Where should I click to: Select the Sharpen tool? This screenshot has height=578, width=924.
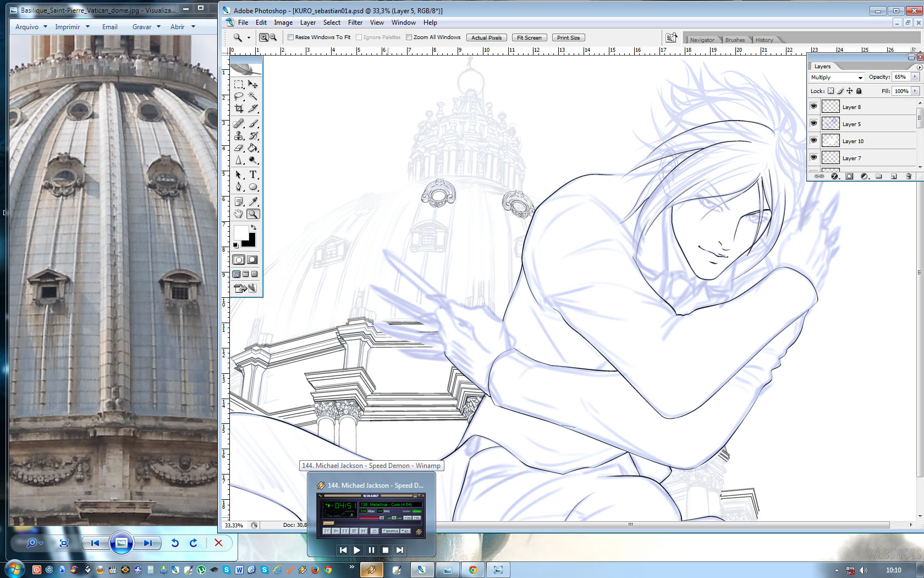pyautogui.click(x=239, y=160)
